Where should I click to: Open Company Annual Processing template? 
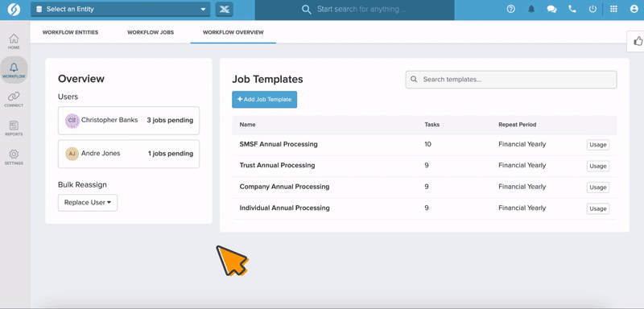pos(284,187)
